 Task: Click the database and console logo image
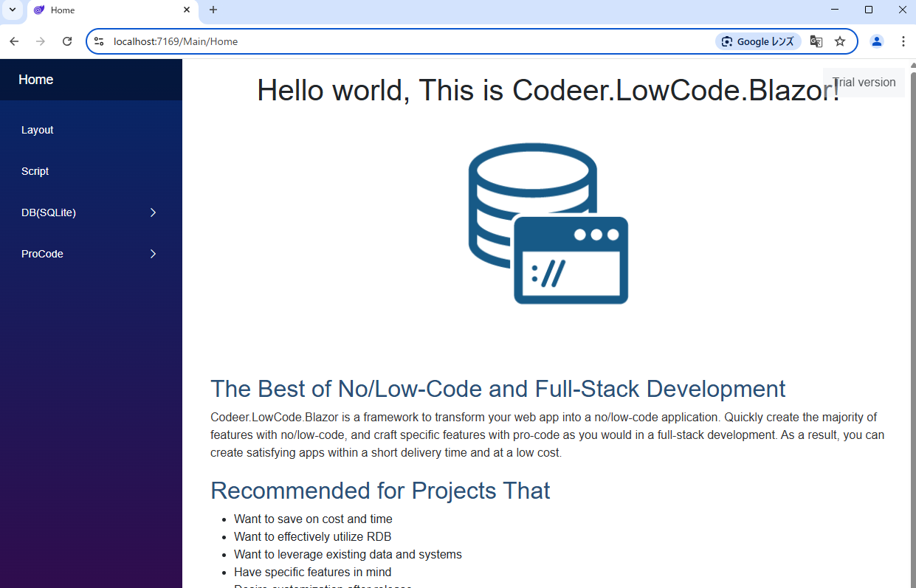(x=548, y=224)
